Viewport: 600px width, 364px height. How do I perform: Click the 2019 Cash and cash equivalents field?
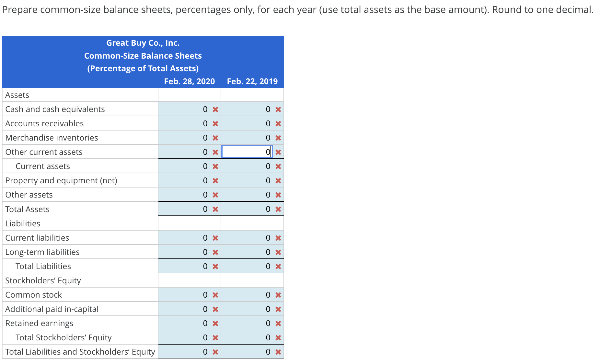point(247,109)
